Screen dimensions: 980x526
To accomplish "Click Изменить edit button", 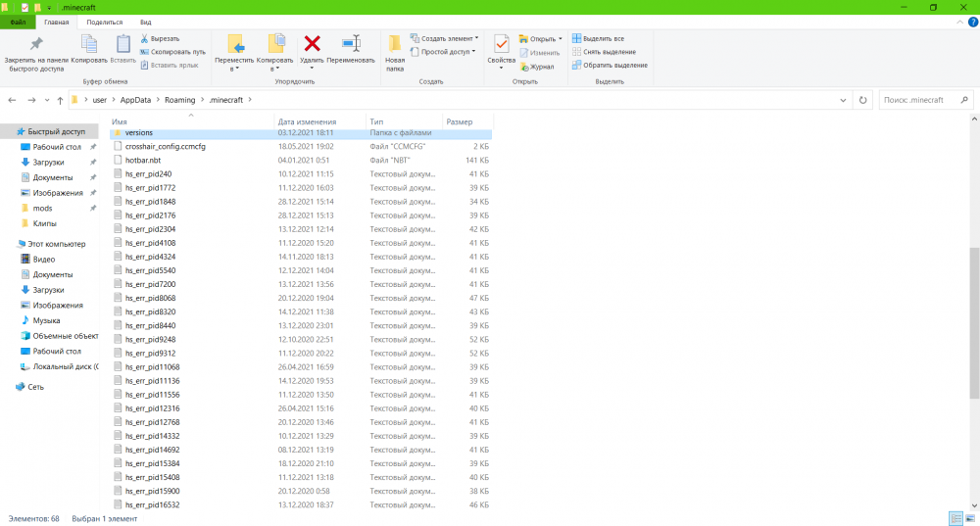I will 539,53.
